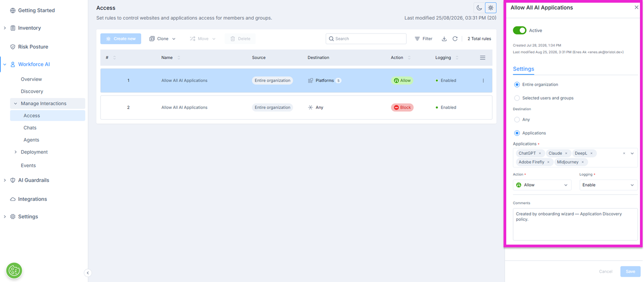Close the Allow All AI Applications panel
Image resolution: width=644 pixels, height=282 pixels.
coord(636,7)
